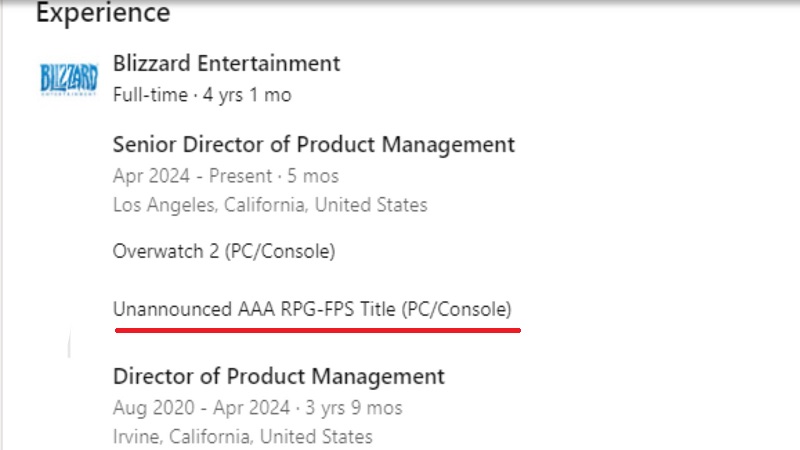Click the Full-time employment type label
The height and width of the screenshot is (450, 800).
click(150, 95)
